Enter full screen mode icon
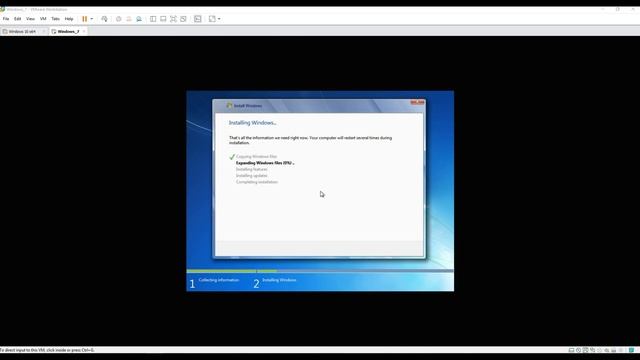The image size is (640, 360). (173, 19)
